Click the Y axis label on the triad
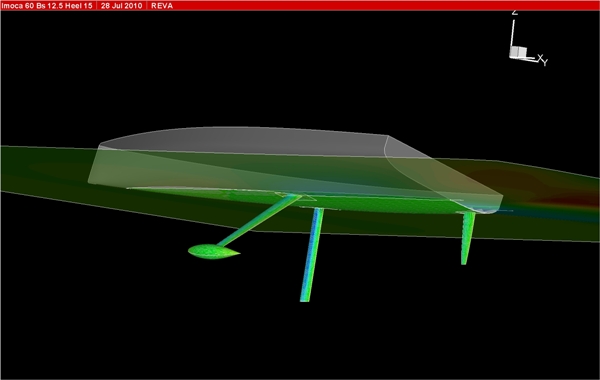Image resolution: width=600 pixels, height=380 pixels. (x=545, y=62)
